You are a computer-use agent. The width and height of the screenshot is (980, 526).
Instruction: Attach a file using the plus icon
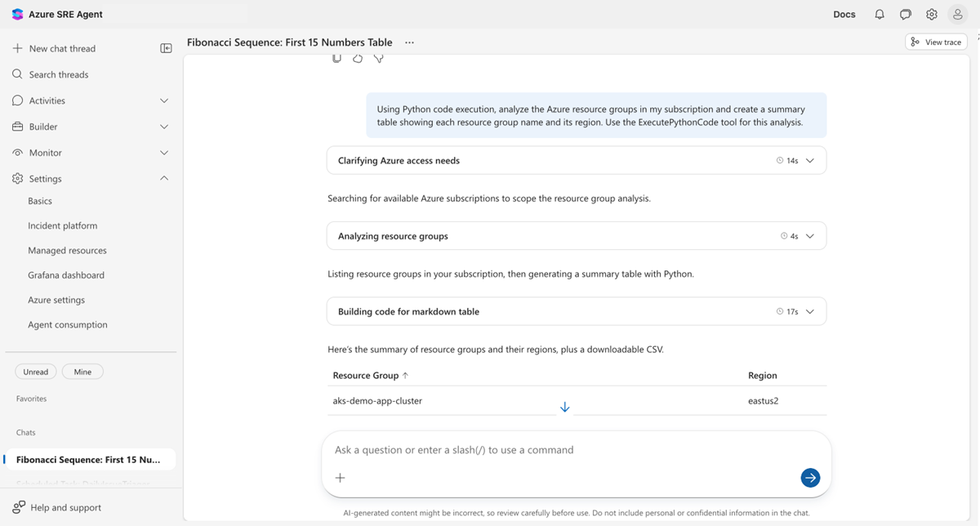(x=340, y=478)
